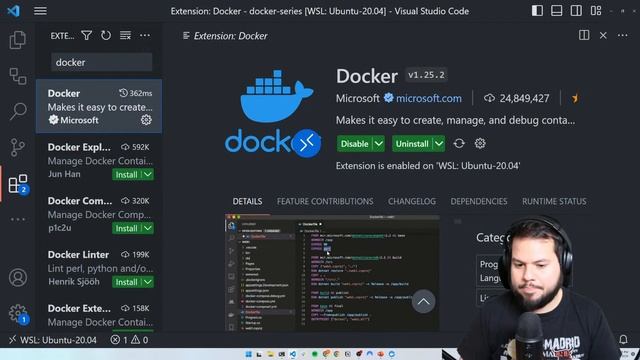
Task: Customize layout from title bar icon
Action: click(x=596, y=11)
